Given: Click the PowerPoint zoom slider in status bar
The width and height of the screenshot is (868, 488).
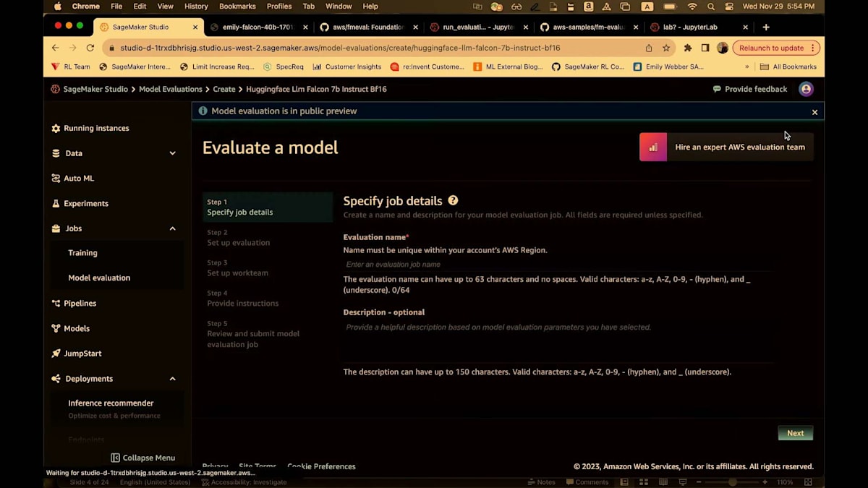Looking at the screenshot, I should click(733, 482).
